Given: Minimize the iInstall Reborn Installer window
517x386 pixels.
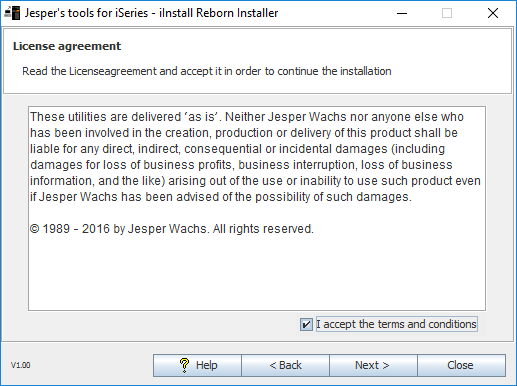Looking at the screenshot, I should coord(402,13).
